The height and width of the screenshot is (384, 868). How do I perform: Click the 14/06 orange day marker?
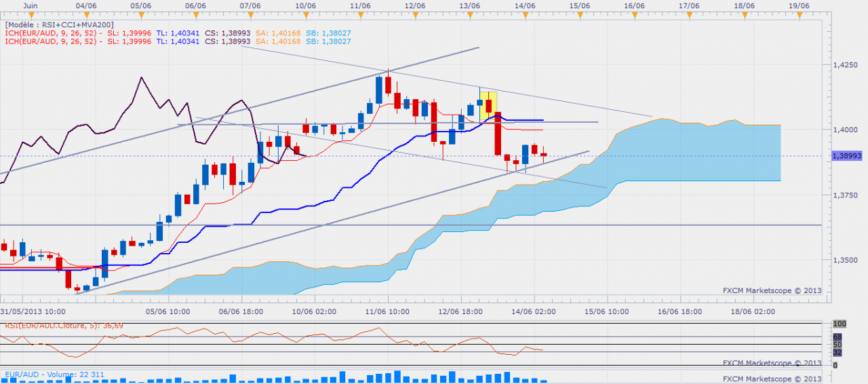[x=525, y=14]
